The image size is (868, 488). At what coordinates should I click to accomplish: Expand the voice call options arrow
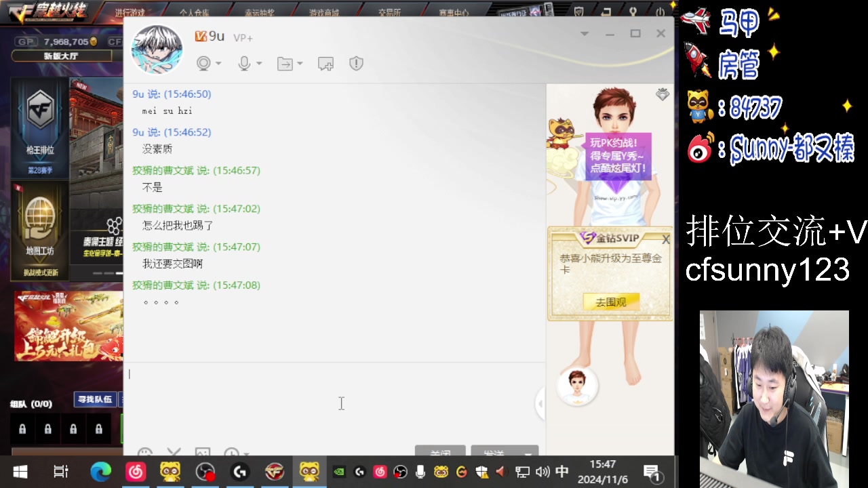(x=259, y=64)
